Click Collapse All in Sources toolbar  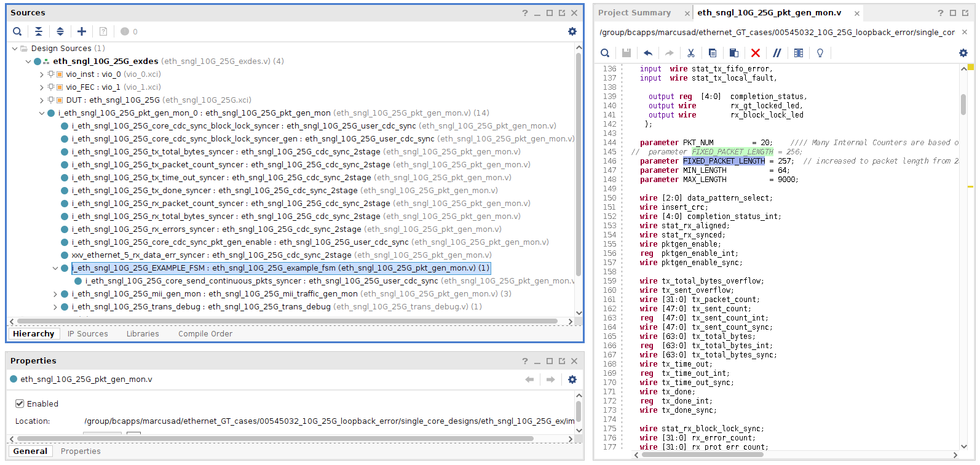(39, 31)
